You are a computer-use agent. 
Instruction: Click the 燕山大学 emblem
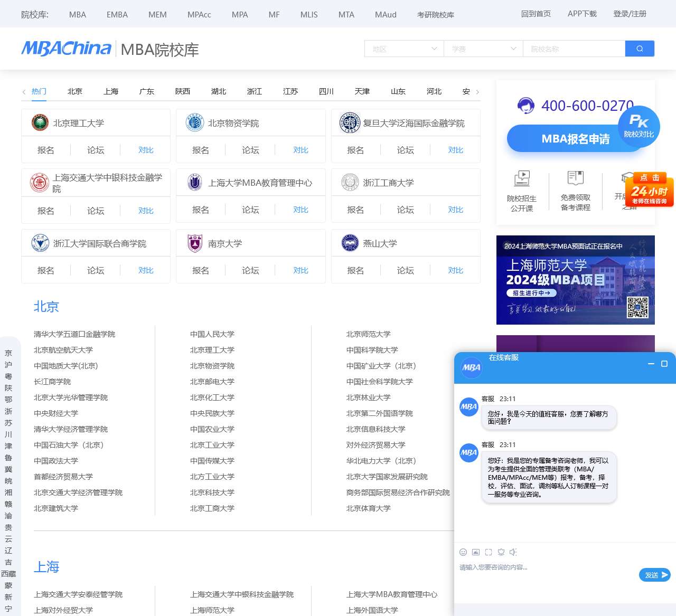tap(350, 243)
